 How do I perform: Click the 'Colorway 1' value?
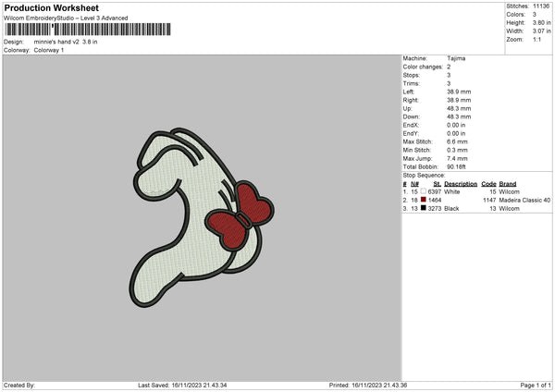(x=49, y=50)
